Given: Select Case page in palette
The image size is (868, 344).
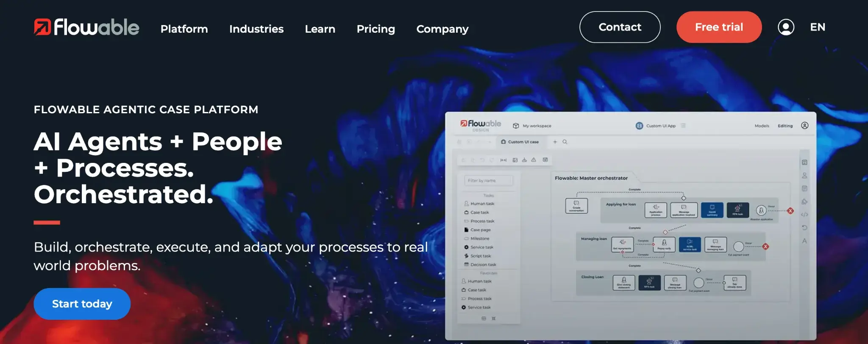Looking at the screenshot, I should coord(477,230).
